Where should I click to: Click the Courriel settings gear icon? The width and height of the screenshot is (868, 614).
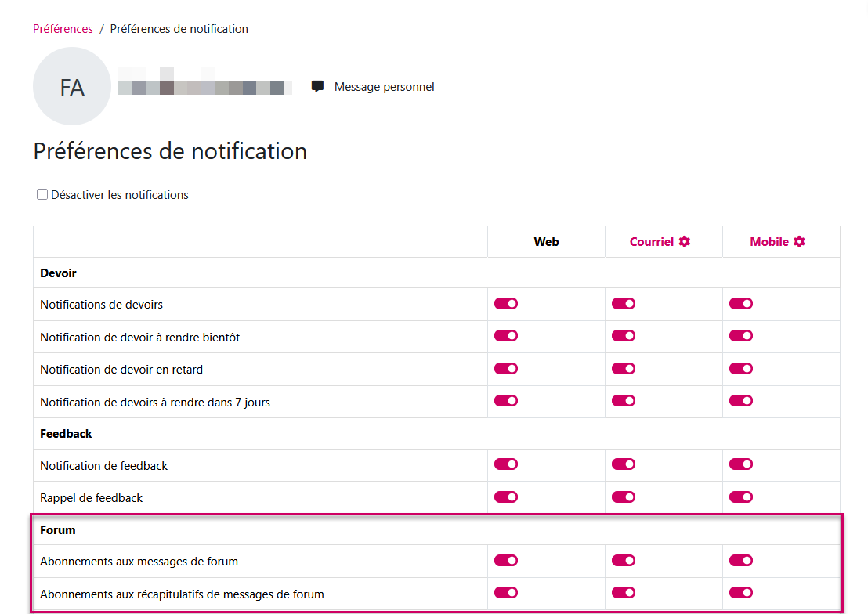tap(685, 242)
